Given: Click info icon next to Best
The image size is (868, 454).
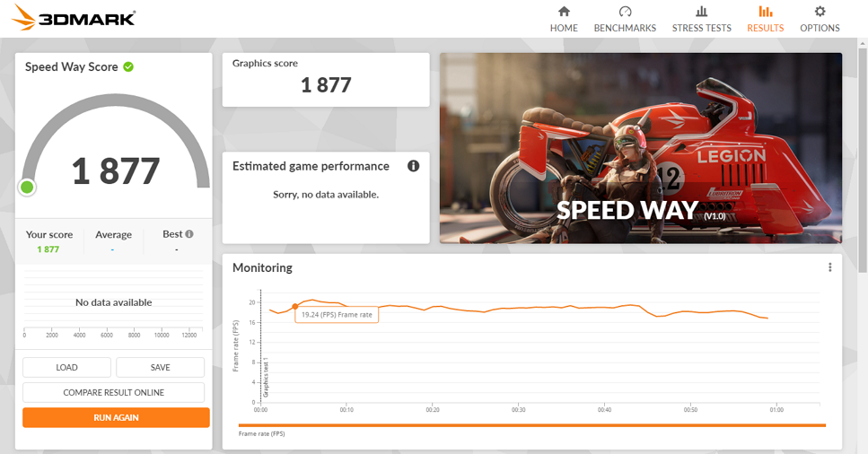Looking at the screenshot, I should click(189, 234).
